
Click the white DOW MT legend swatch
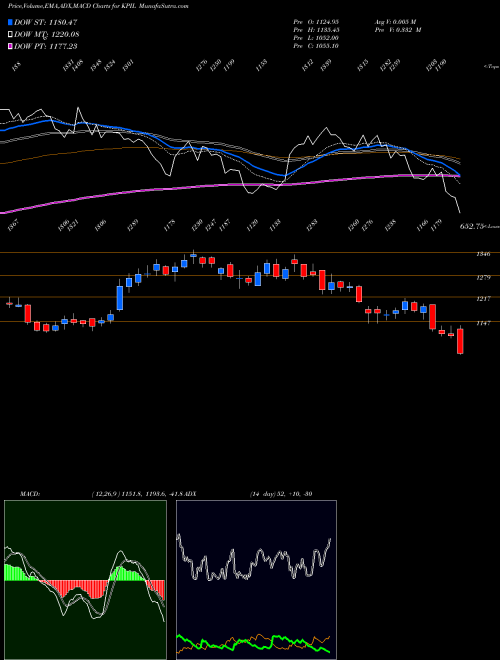pyautogui.click(x=11, y=34)
